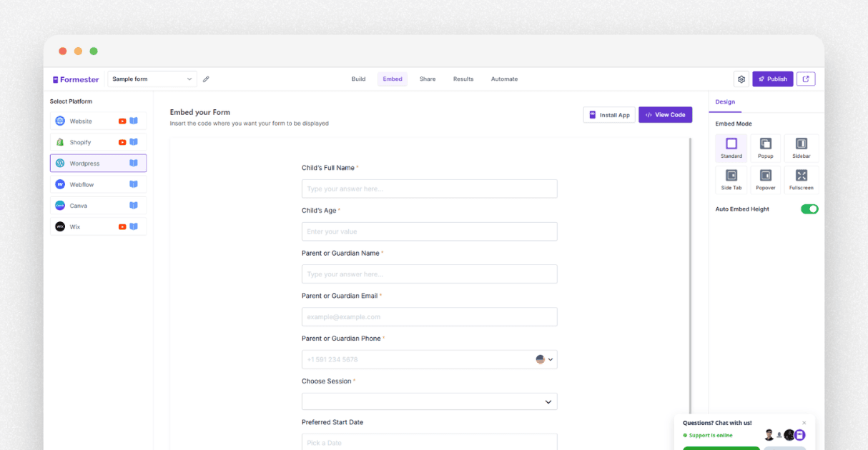Select the Fullscreen embed mode

(x=801, y=179)
